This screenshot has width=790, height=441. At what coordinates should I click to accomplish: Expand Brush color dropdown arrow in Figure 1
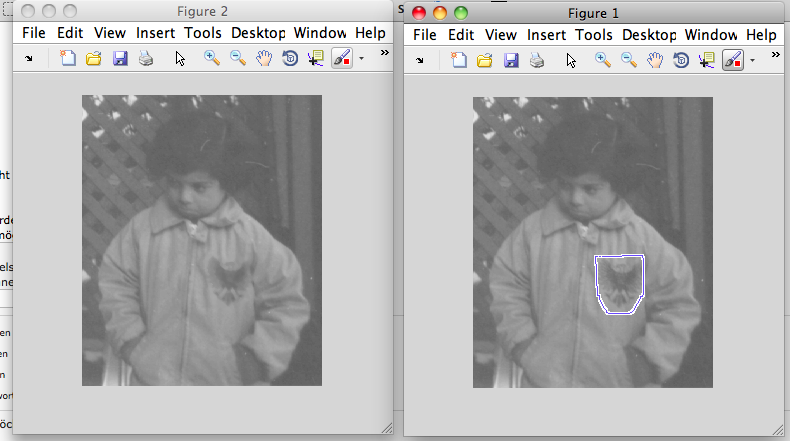point(751,60)
